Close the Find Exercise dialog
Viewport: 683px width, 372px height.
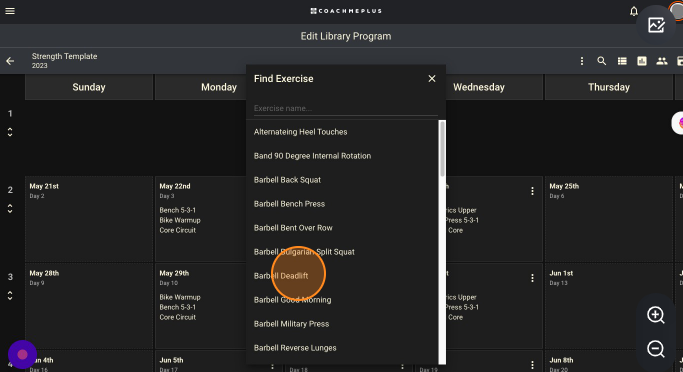pyautogui.click(x=432, y=78)
